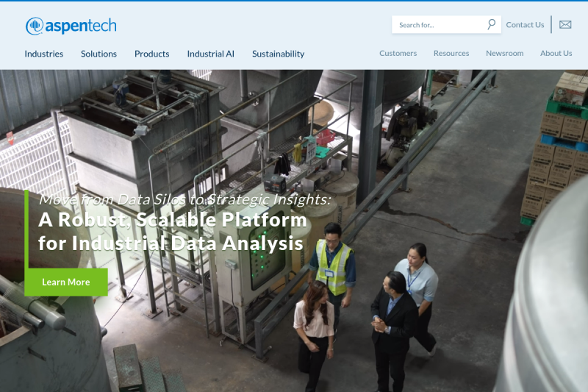Image resolution: width=588 pixels, height=392 pixels.
Task: Open the Industries menu
Action: [44, 54]
